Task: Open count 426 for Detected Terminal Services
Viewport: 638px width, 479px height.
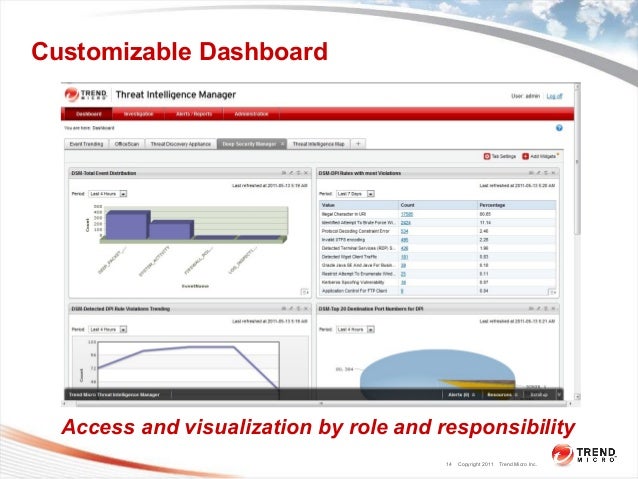Action: click(404, 248)
